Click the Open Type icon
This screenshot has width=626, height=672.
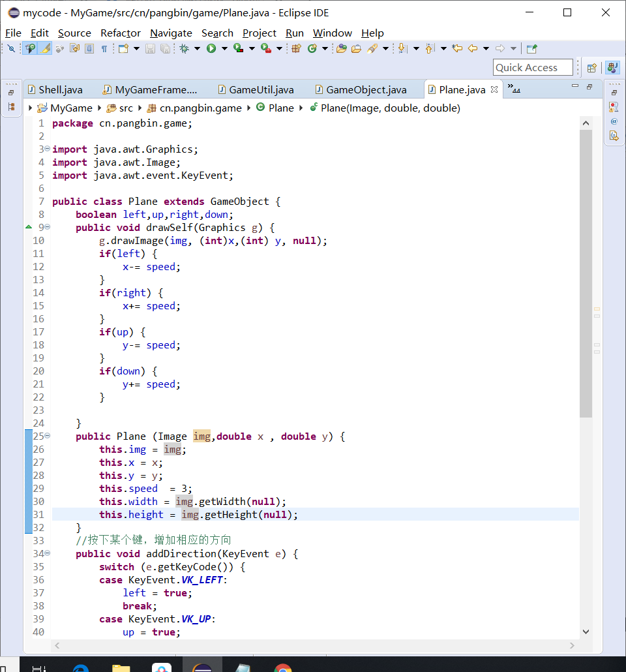tap(342, 48)
